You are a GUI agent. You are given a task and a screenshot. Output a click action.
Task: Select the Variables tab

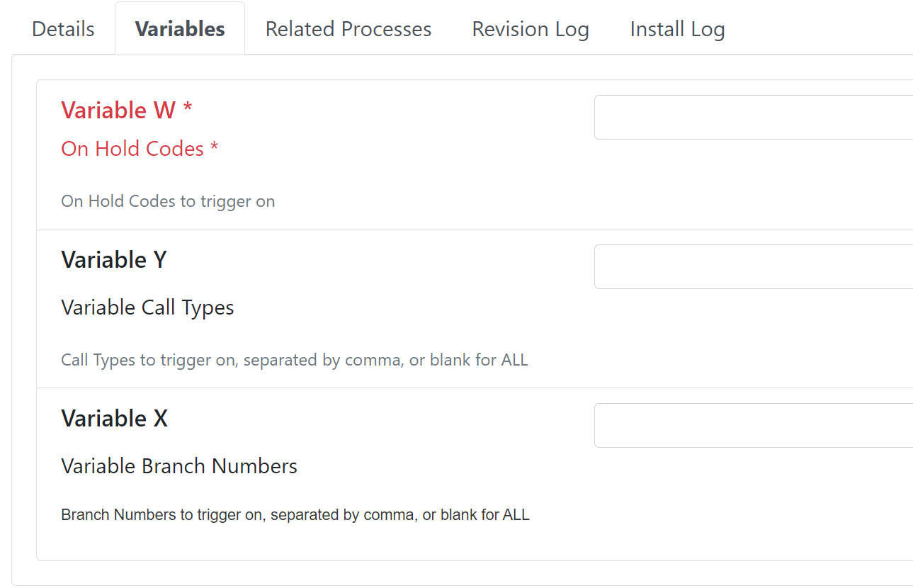[x=180, y=29]
